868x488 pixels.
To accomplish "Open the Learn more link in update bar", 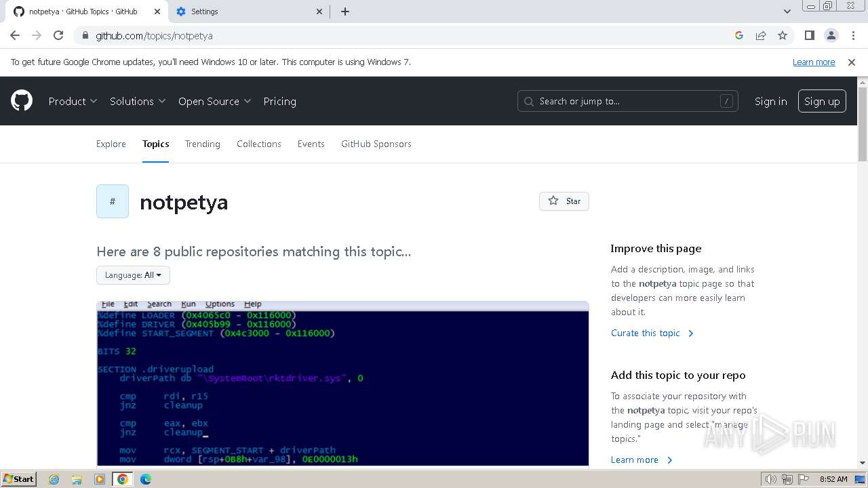I will [x=814, y=62].
